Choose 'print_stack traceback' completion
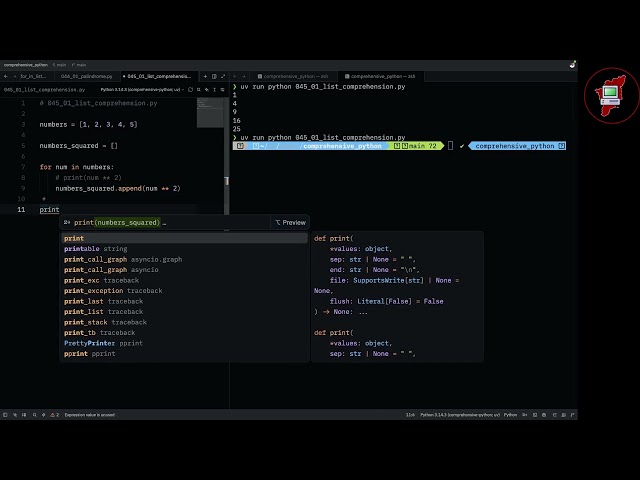 [184, 322]
